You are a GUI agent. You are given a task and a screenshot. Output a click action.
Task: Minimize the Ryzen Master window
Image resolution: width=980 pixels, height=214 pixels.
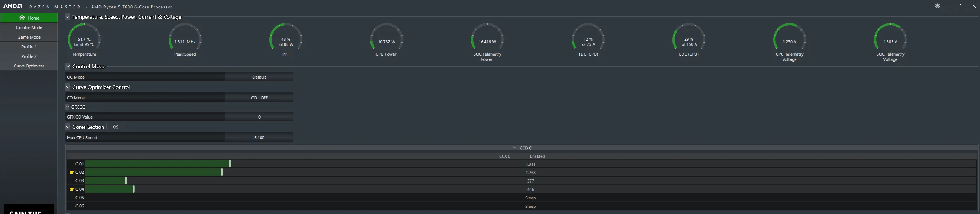point(950,7)
